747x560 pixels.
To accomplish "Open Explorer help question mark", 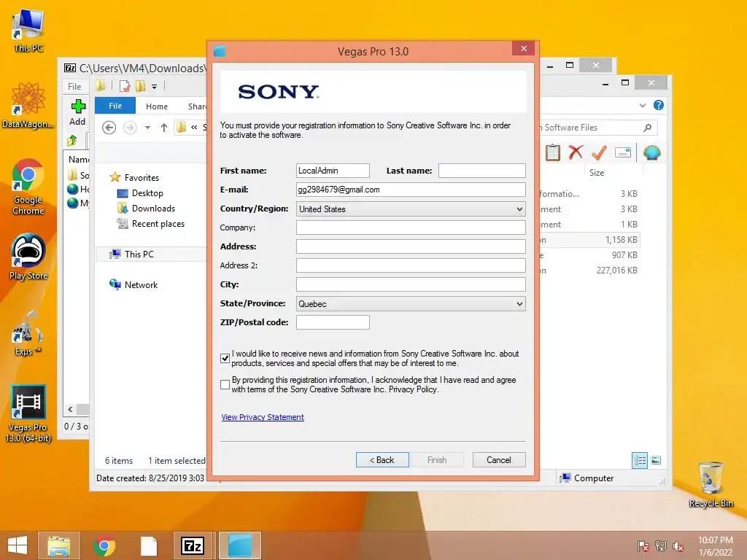I will tap(659, 105).
